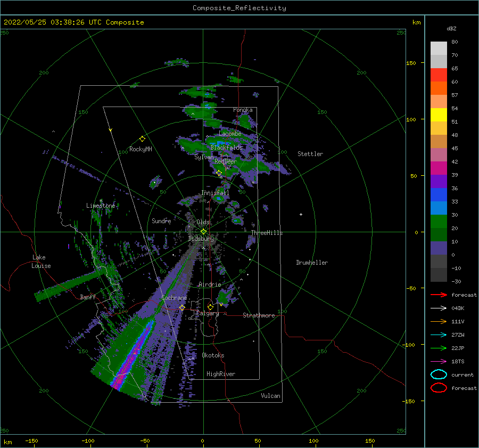Click the Okotoks town label

(x=213, y=355)
